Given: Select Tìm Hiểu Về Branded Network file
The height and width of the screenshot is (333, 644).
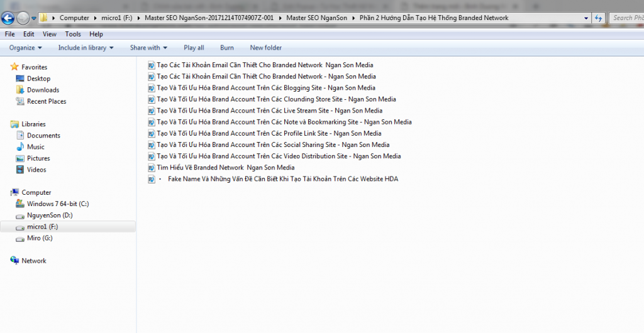Looking at the screenshot, I should click(226, 167).
